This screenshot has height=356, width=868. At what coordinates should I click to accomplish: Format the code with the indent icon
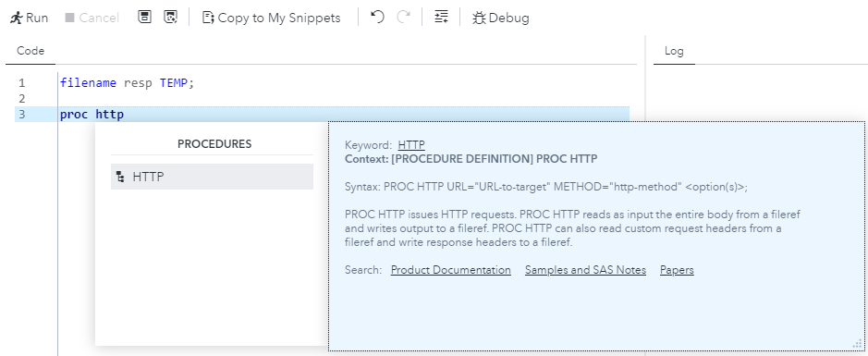click(x=441, y=18)
